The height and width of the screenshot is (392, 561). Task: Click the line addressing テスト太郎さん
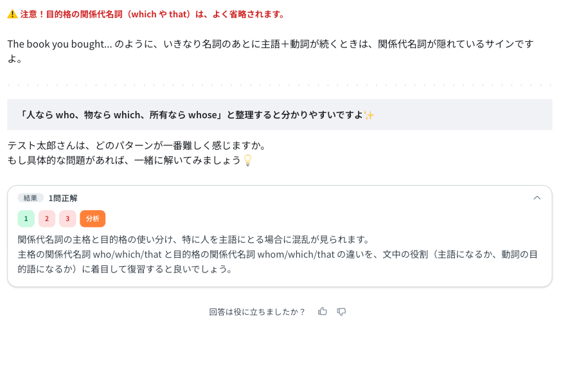coord(136,146)
